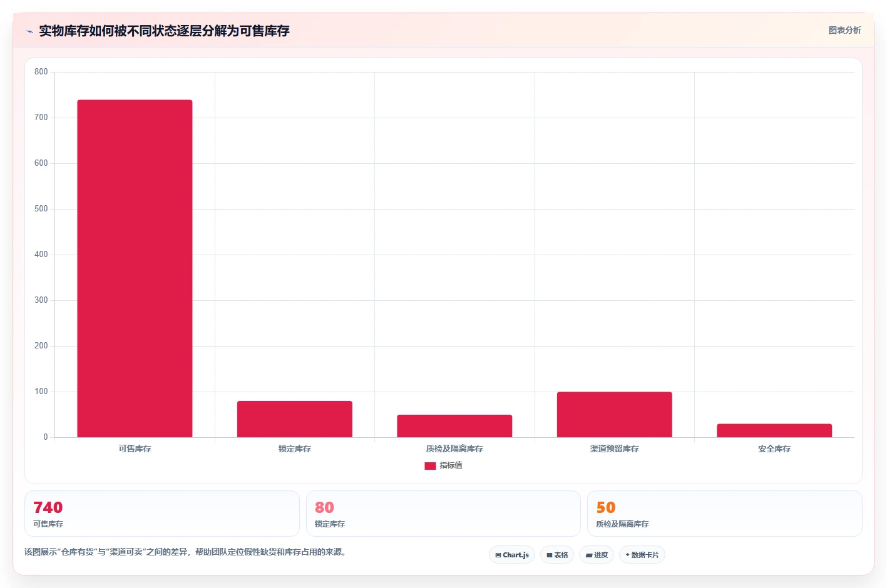This screenshot has width=887, height=588.
Task: Click the 渠道预留库存 bar in the chart
Action: coord(615,415)
